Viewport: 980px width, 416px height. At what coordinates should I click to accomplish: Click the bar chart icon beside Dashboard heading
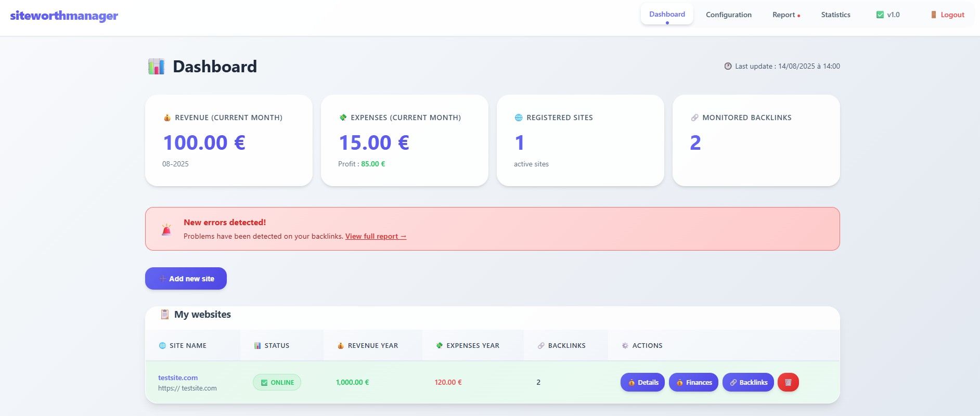click(156, 67)
